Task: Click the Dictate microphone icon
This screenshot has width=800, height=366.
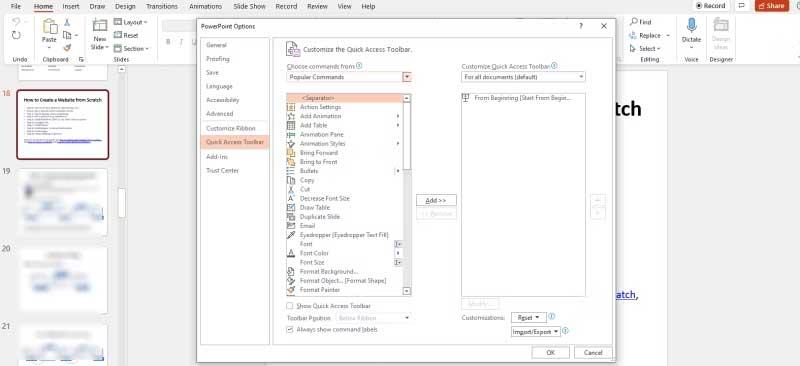Action: (x=691, y=26)
